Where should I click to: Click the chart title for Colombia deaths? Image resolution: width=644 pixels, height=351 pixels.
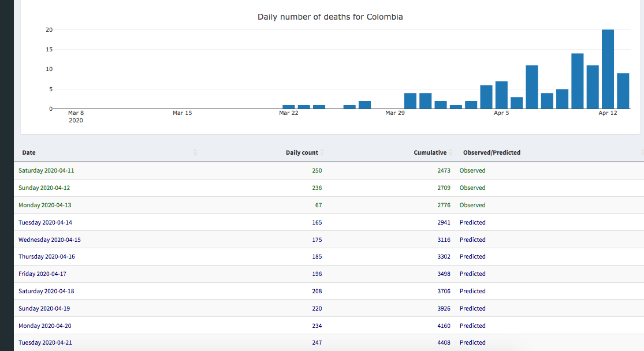(330, 17)
